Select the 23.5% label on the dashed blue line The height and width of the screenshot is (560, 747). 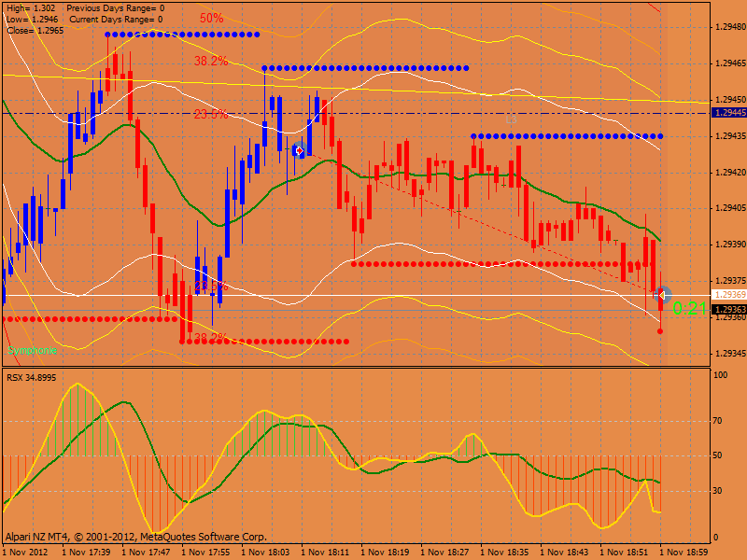point(211,114)
